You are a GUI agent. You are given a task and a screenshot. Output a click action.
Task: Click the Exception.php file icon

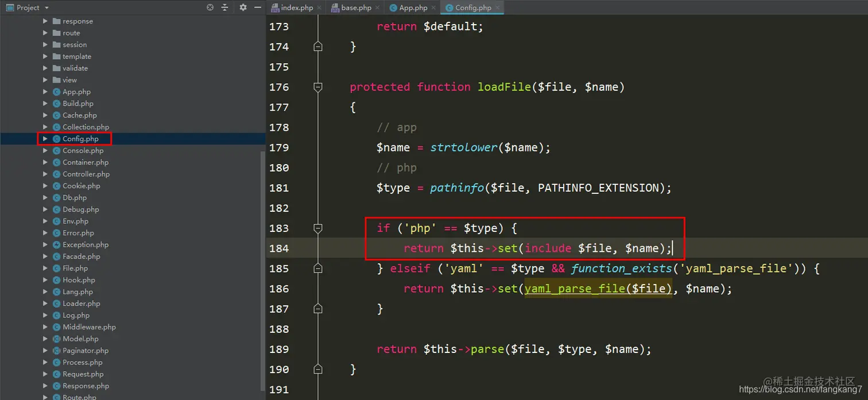tap(56, 244)
